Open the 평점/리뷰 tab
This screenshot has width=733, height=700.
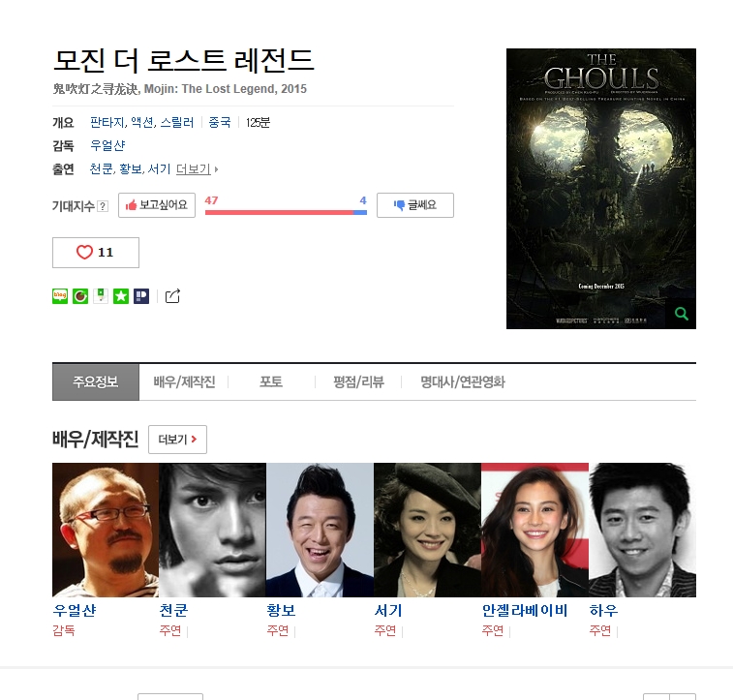coord(358,382)
